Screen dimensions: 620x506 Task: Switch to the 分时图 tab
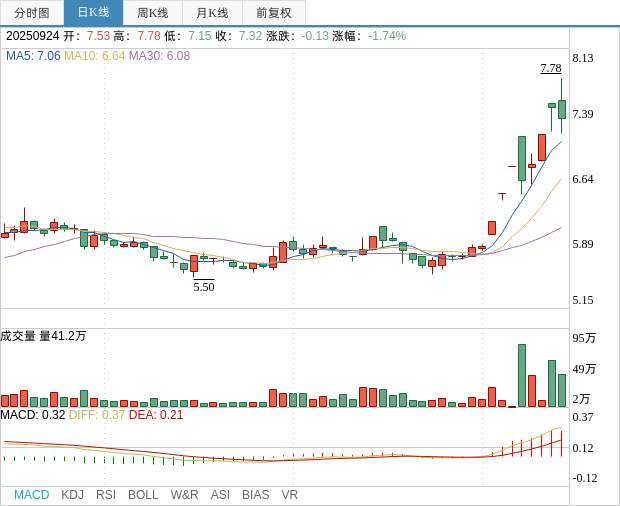click(32, 13)
